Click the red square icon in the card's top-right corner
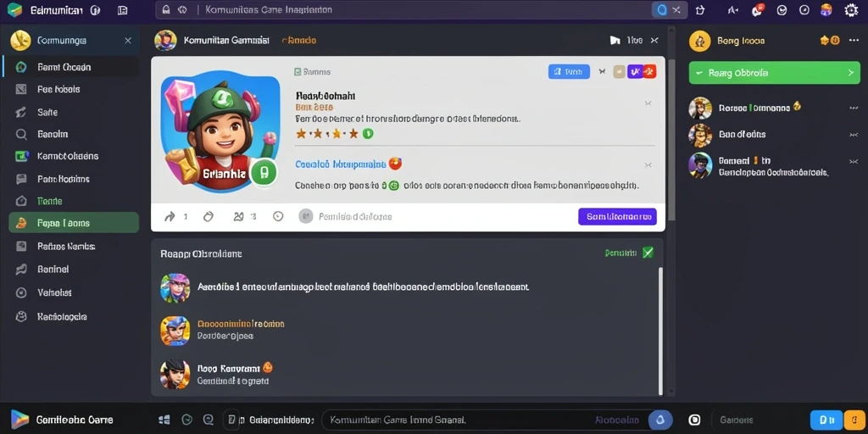Screen dimensions: 868x434 pos(651,71)
